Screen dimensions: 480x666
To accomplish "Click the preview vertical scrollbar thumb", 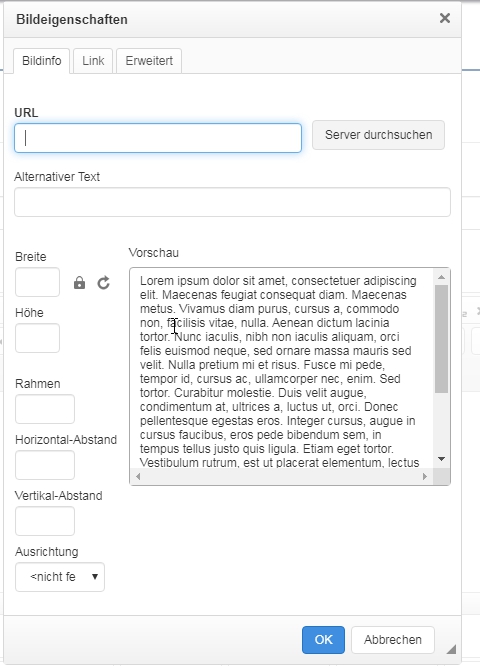I will (441, 339).
